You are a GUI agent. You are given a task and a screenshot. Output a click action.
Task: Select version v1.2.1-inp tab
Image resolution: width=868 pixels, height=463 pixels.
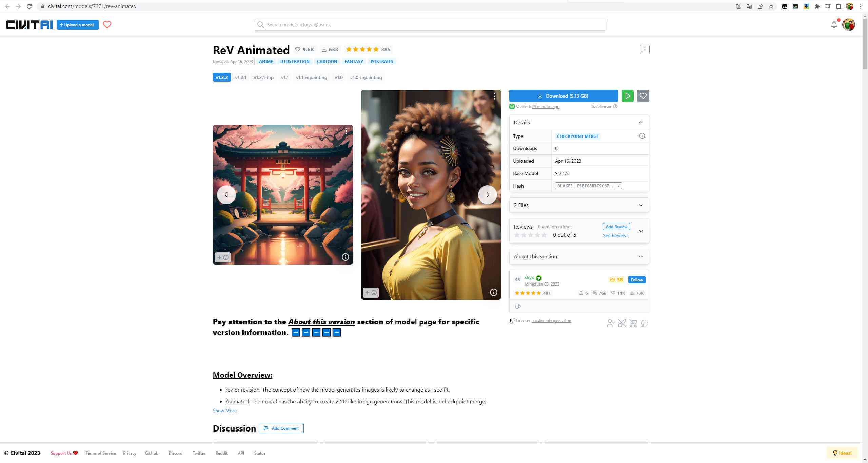263,77
